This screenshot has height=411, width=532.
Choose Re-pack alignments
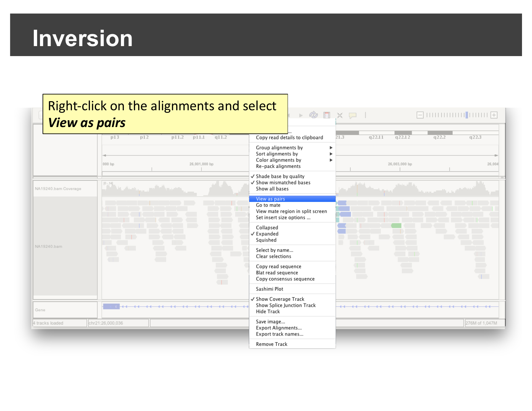click(x=292, y=166)
